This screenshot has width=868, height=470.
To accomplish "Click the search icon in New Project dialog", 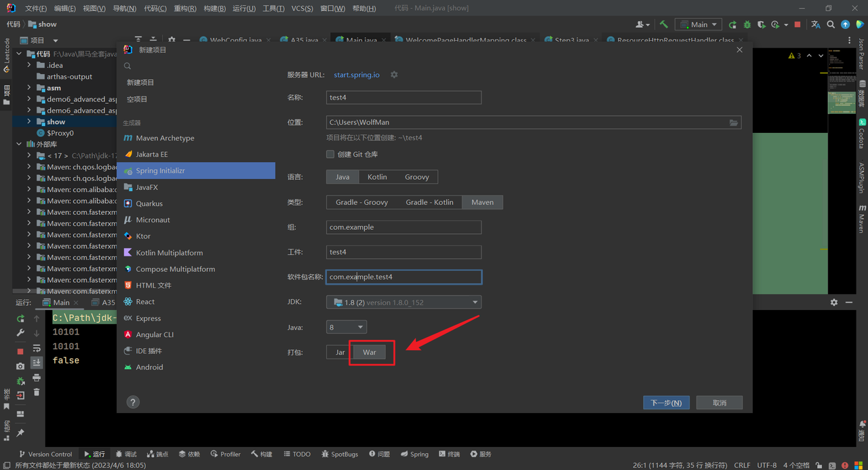I will pyautogui.click(x=127, y=66).
